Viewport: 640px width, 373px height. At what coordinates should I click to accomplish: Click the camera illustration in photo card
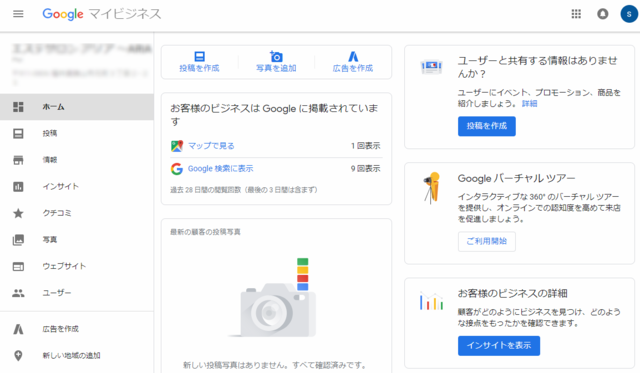[273, 298]
